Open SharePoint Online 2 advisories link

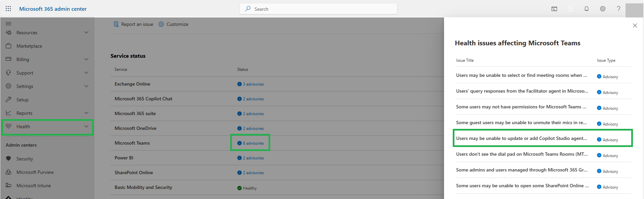tap(253, 173)
